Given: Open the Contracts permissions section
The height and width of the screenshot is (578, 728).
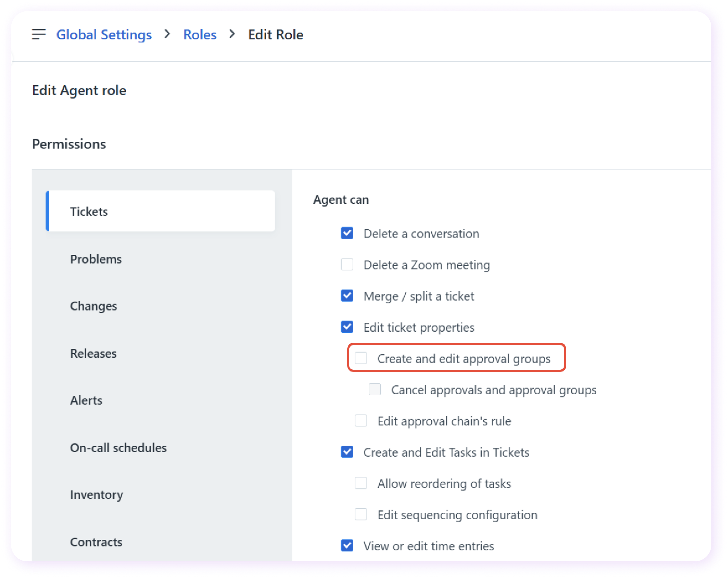Looking at the screenshot, I should coord(96,542).
